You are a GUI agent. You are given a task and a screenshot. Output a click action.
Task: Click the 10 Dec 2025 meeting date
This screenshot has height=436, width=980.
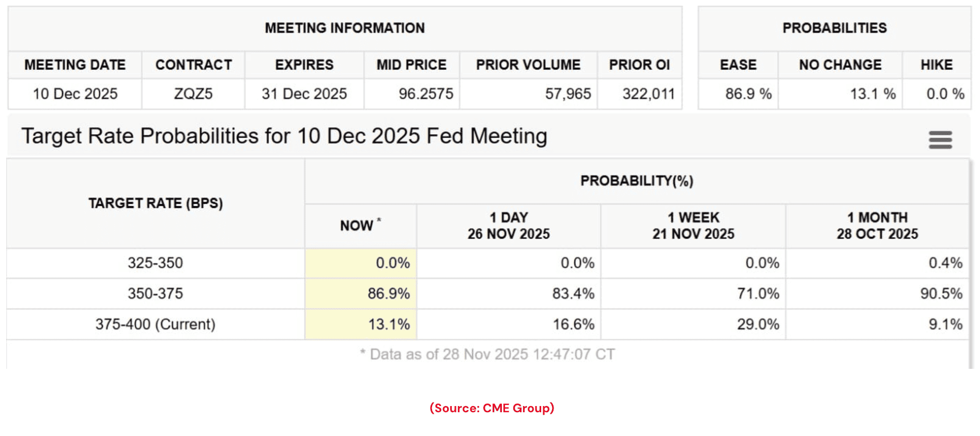74,94
